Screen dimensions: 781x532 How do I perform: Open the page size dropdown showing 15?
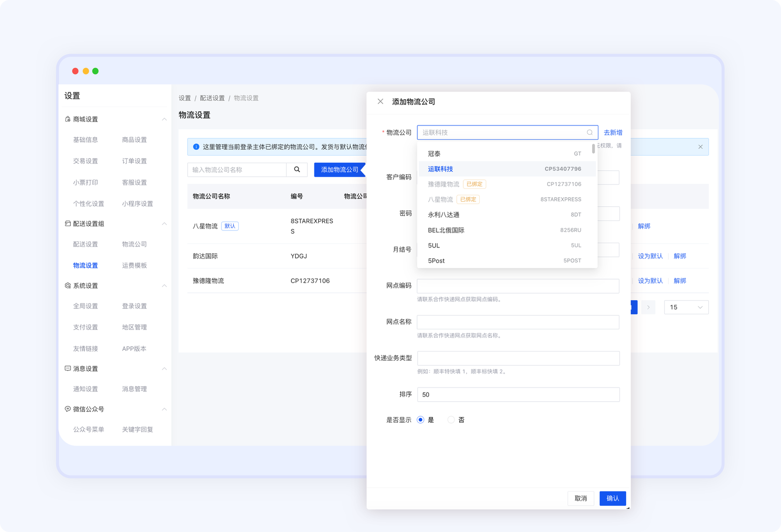click(686, 307)
